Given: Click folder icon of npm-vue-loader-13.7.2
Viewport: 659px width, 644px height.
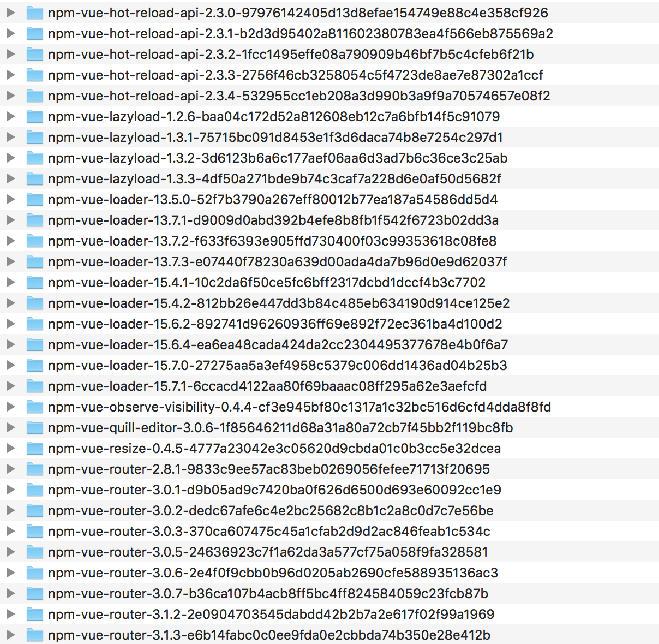Looking at the screenshot, I should pyautogui.click(x=35, y=241).
